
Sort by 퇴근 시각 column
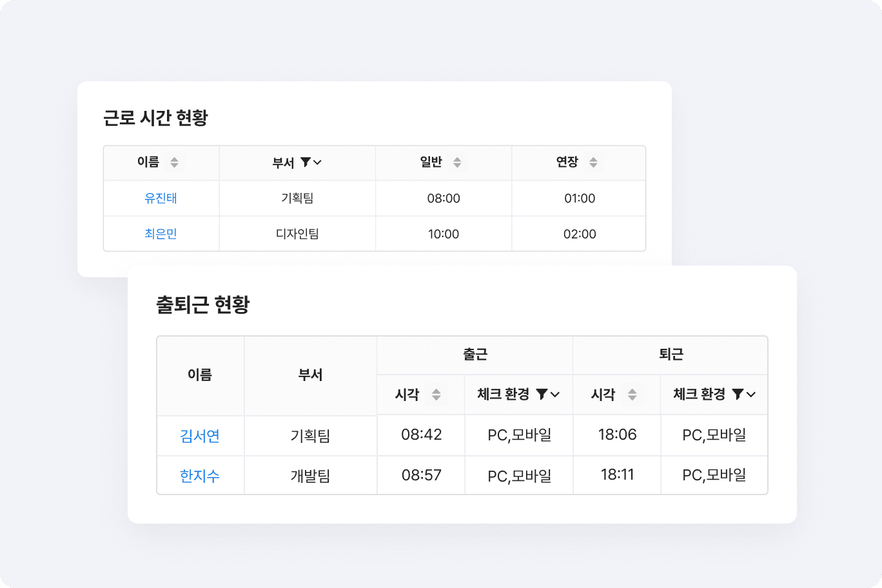(632, 395)
